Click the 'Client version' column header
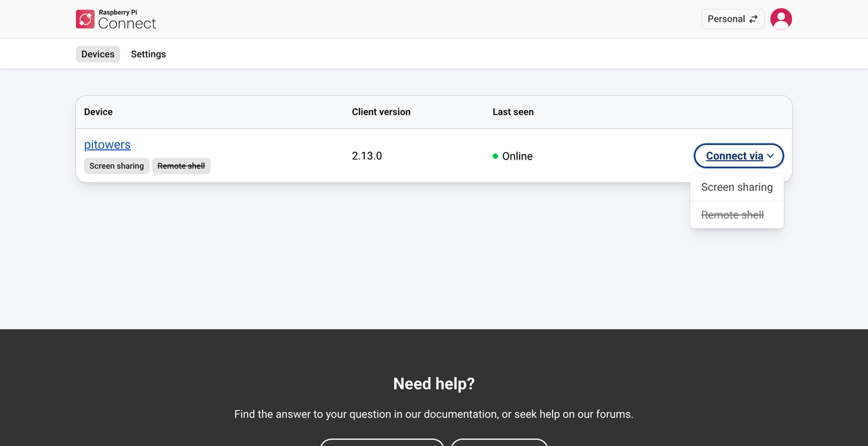868x446 pixels. (381, 112)
